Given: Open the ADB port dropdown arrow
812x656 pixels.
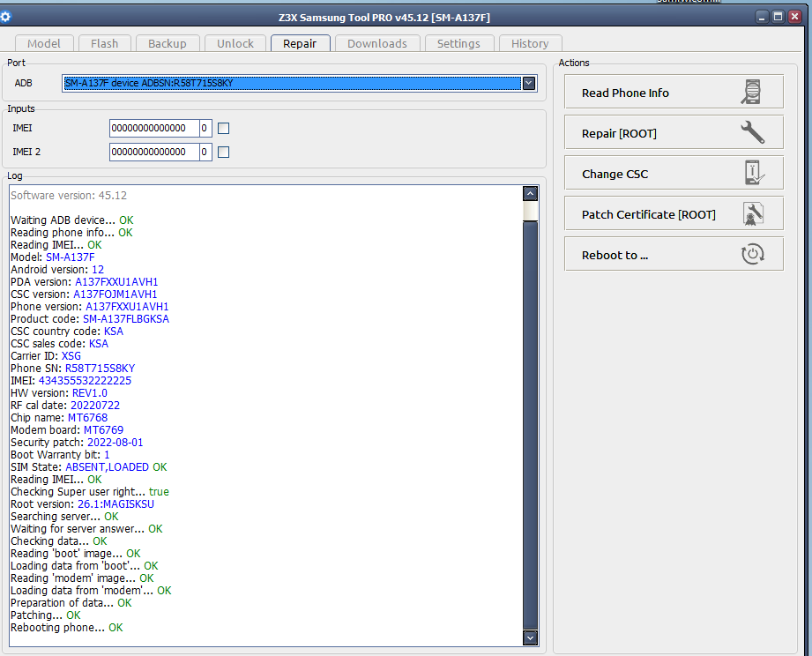Looking at the screenshot, I should pyautogui.click(x=529, y=83).
